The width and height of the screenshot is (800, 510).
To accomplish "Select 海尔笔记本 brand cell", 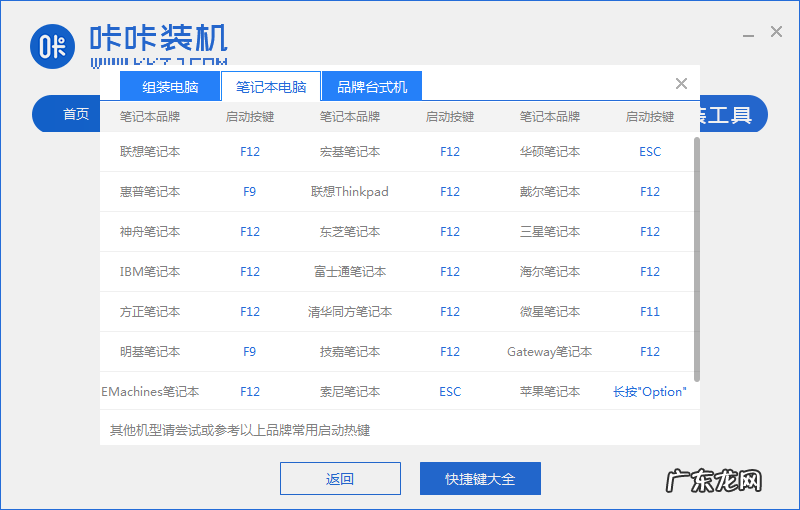I will pyautogui.click(x=550, y=272).
